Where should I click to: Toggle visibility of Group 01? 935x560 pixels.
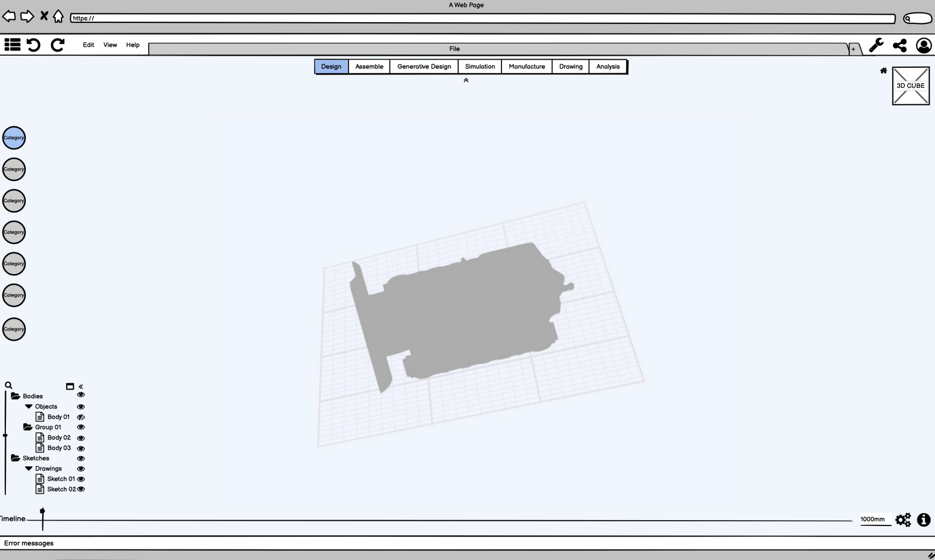pyautogui.click(x=81, y=427)
